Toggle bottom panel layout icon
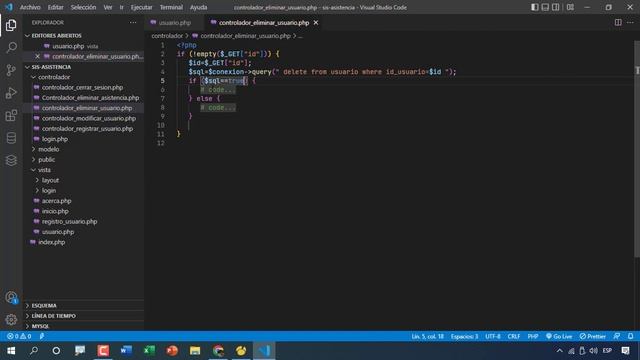Screen dimensions: 640x360 point(545,7)
